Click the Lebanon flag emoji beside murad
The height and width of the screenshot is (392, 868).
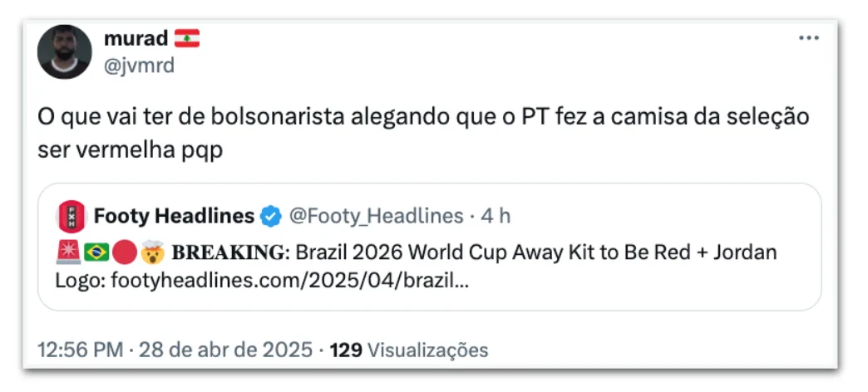[187, 38]
